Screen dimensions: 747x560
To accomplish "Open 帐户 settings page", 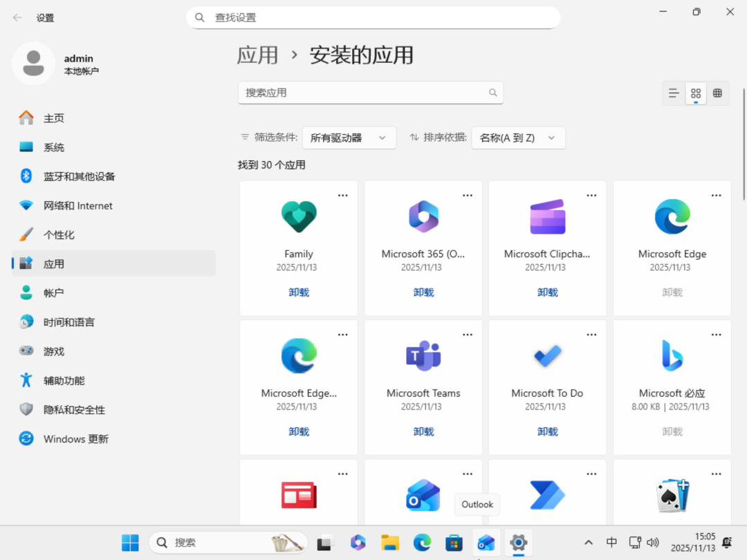I will (114, 293).
